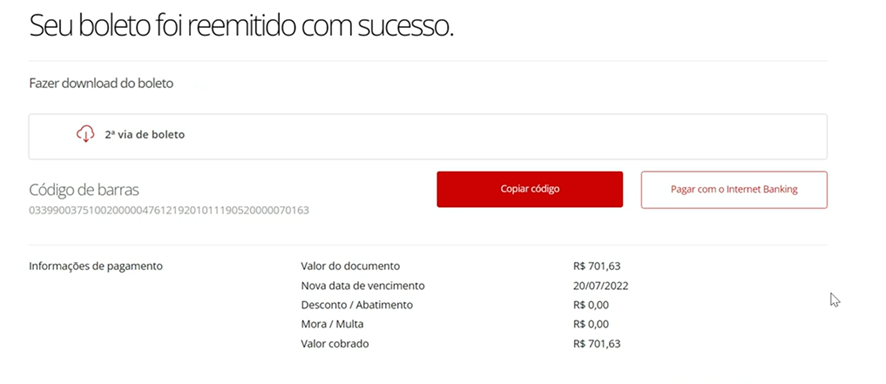Click the Valor cobrado label

click(335, 343)
